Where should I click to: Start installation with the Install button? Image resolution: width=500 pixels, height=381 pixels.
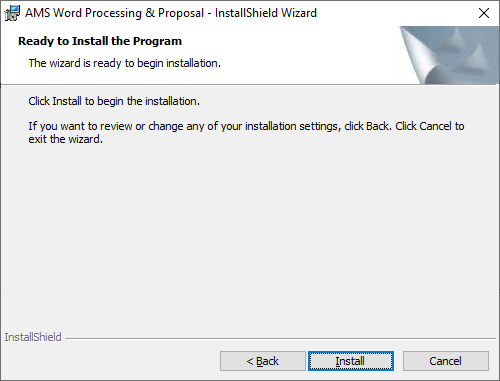pyautogui.click(x=351, y=361)
